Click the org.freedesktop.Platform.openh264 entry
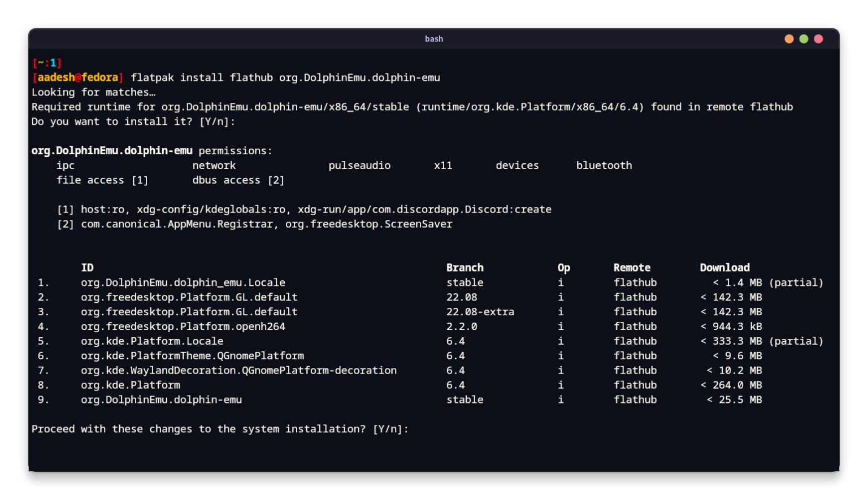This screenshot has width=868, height=500. [183, 326]
